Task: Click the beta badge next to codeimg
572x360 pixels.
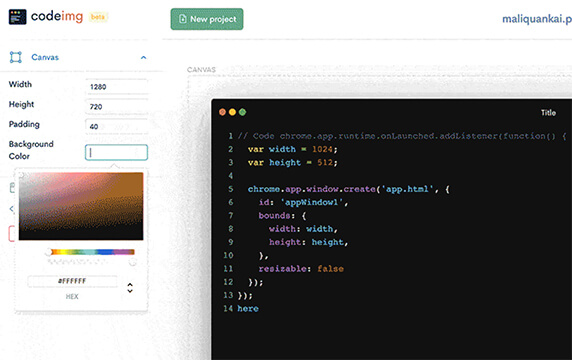Action: pos(98,17)
